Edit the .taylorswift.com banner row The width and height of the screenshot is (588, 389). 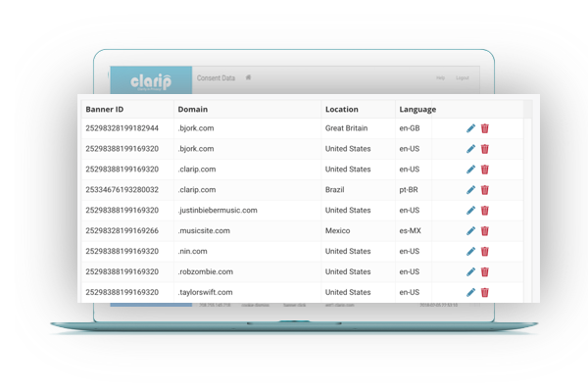tap(470, 292)
